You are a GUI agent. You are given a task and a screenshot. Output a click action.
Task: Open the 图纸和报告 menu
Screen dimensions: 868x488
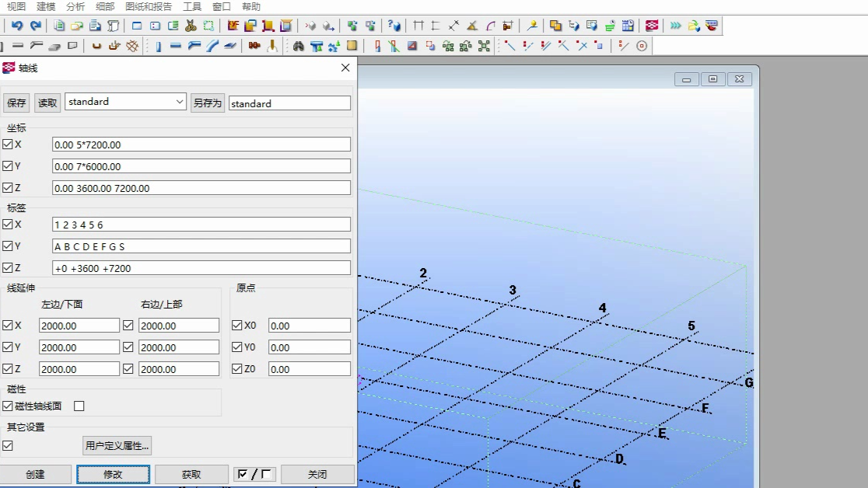[x=149, y=6]
